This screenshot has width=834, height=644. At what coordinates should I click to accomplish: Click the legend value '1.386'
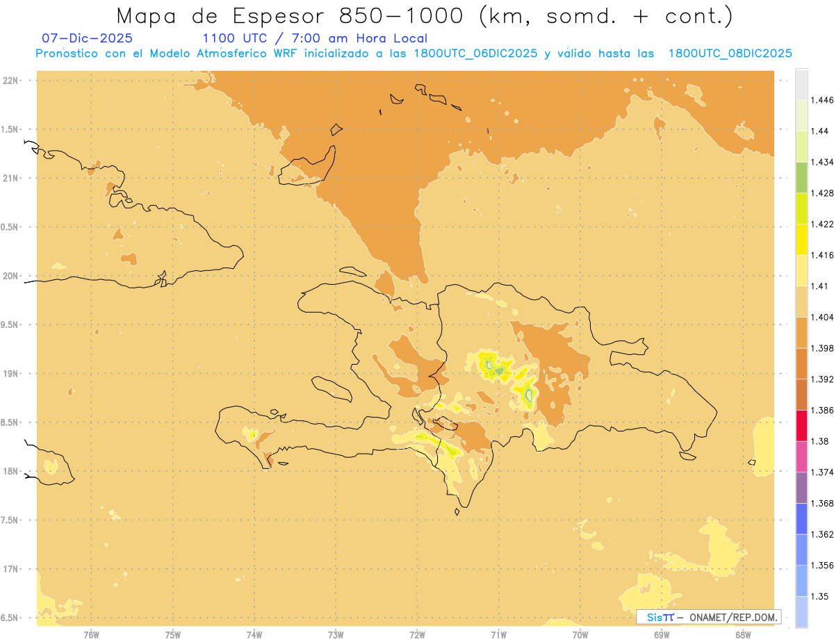pos(822,410)
